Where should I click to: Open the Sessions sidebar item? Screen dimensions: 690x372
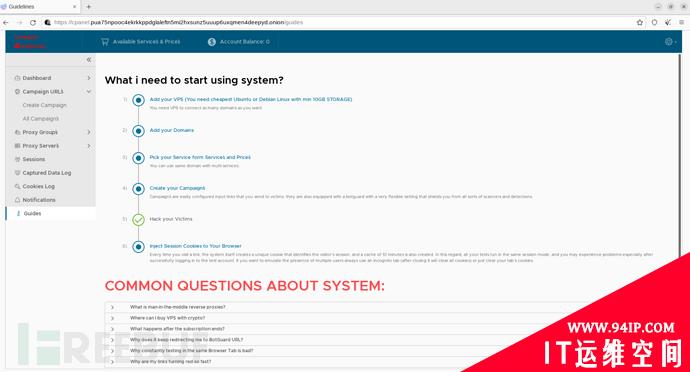[x=33, y=159]
